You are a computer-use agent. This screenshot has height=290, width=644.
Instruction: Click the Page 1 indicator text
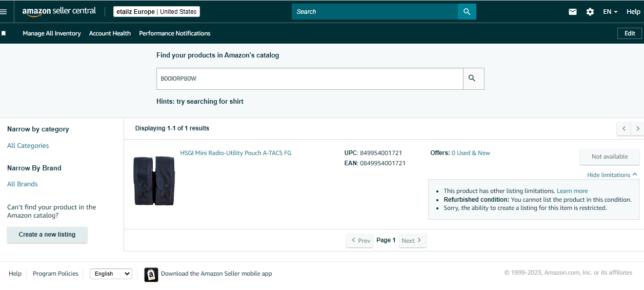coord(386,240)
